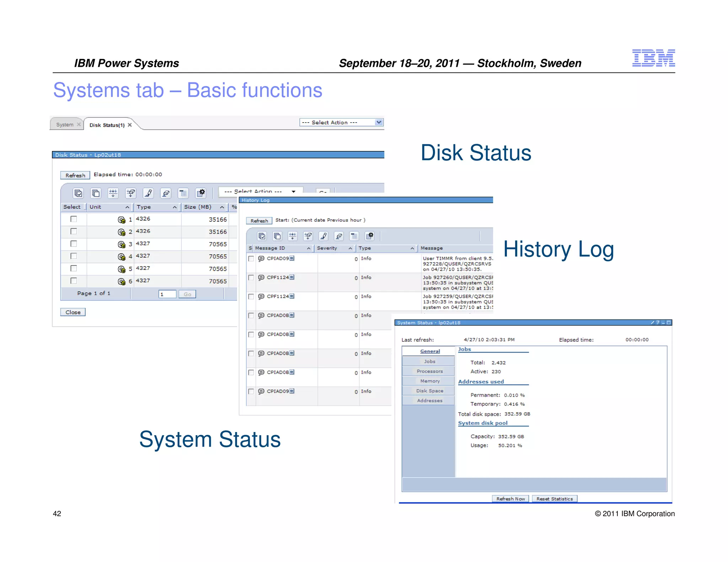This screenshot has height=562, width=728.
Task: Click the disk unit 1 icon
Action: coord(122,220)
